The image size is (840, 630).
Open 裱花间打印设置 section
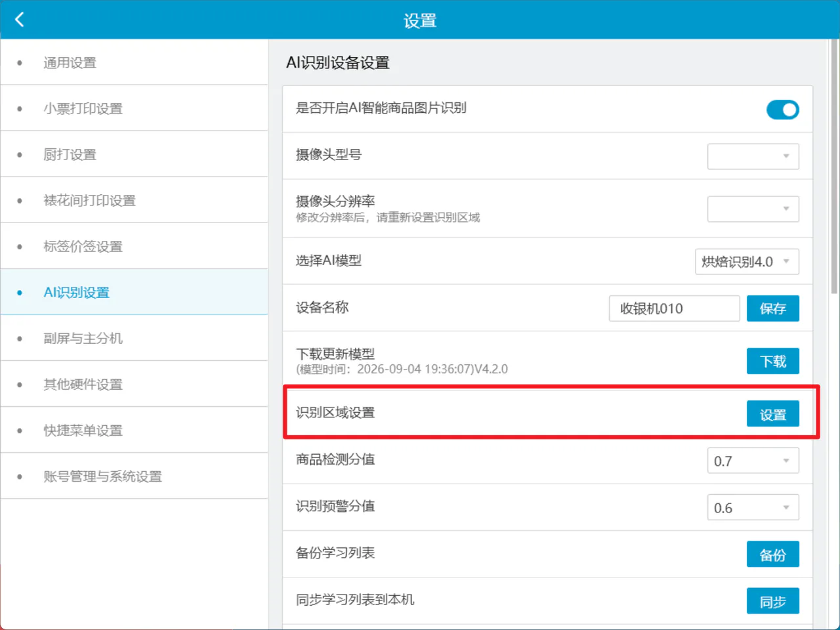click(134, 200)
